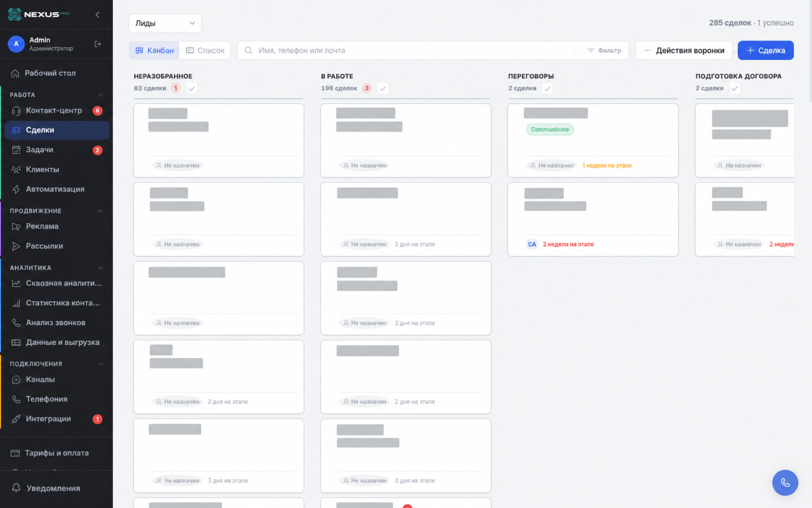Image resolution: width=812 pixels, height=508 pixels.
Task: Click the Статистика контактов bar icon
Action: (x=16, y=303)
